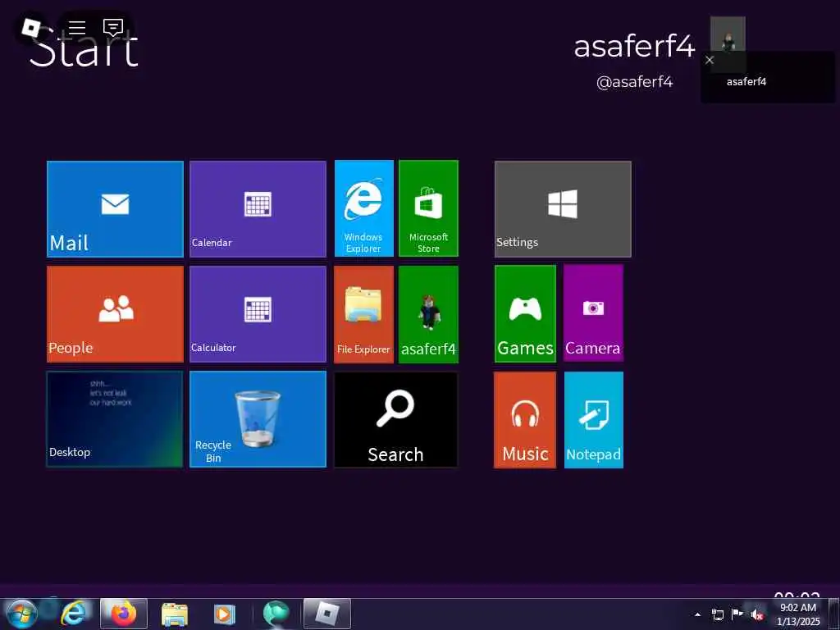Click the green asaferf4 avatar tile
This screenshot has height=630, width=840.
[x=428, y=314]
